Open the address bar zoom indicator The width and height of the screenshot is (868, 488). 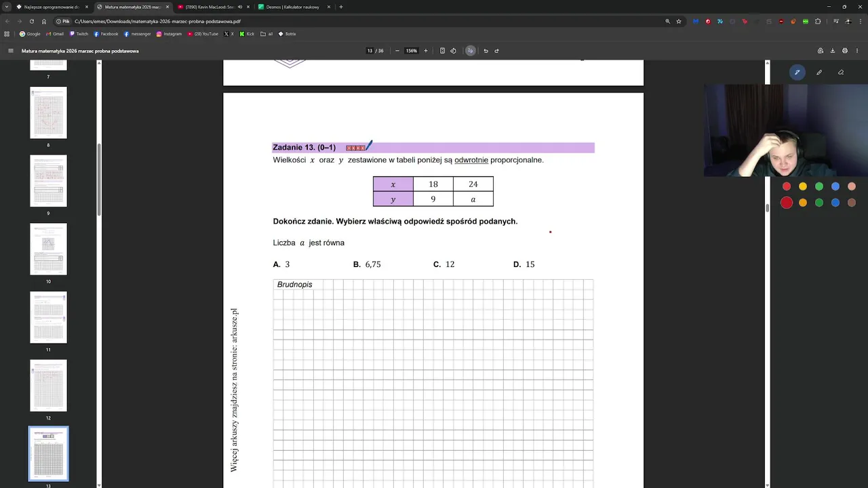667,21
